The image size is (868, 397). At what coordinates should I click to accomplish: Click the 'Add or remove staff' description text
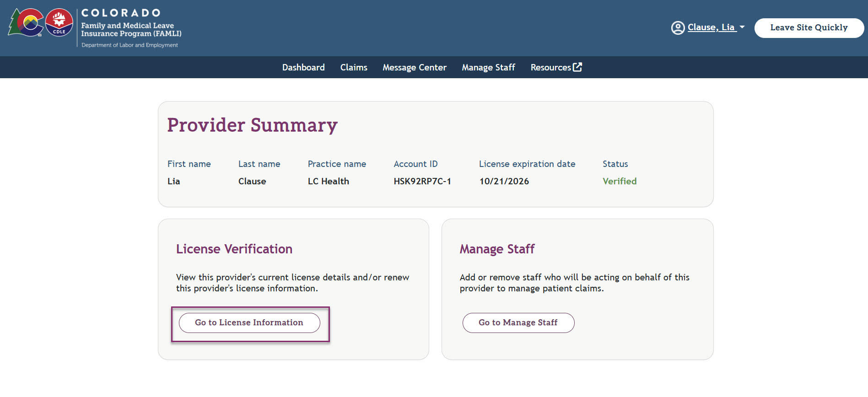click(574, 283)
